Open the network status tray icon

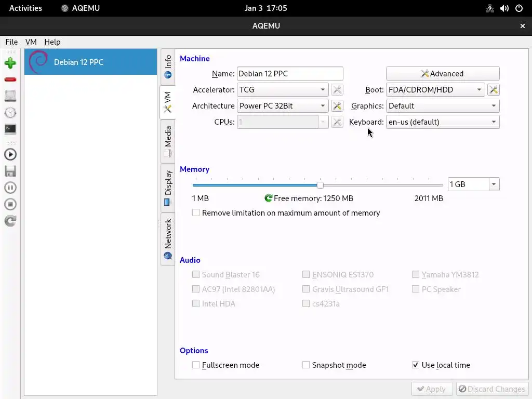[x=489, y=8]
